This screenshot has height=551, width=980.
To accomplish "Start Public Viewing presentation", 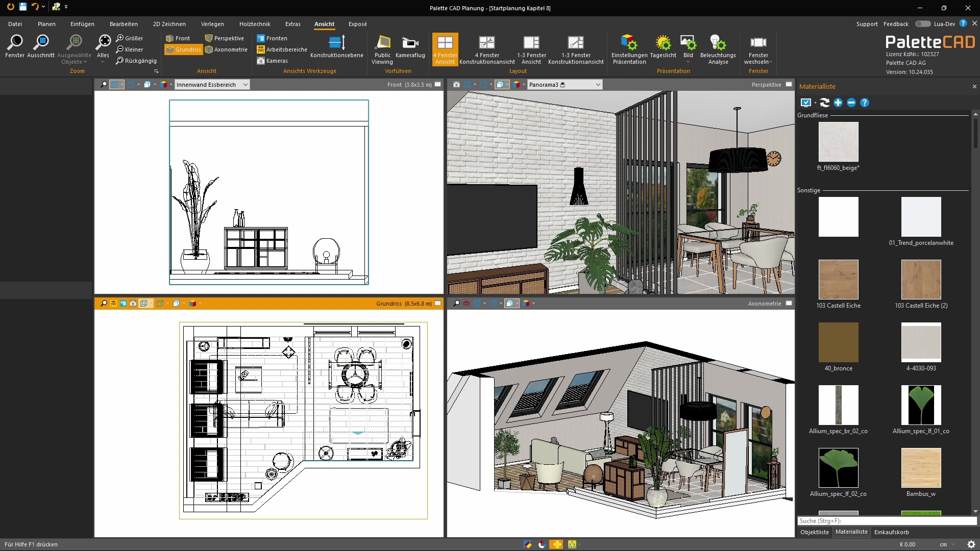I will pyautogui.click(x=382, y=49).
